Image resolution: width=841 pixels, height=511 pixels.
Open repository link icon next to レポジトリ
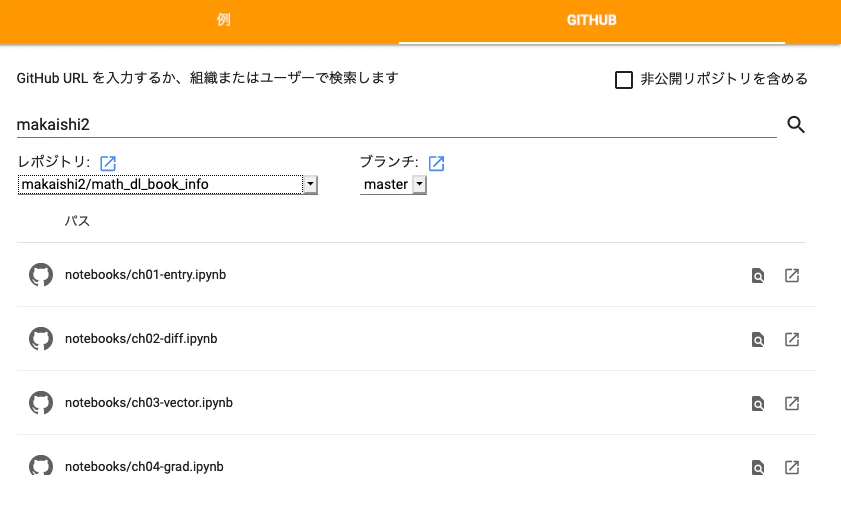108,163
